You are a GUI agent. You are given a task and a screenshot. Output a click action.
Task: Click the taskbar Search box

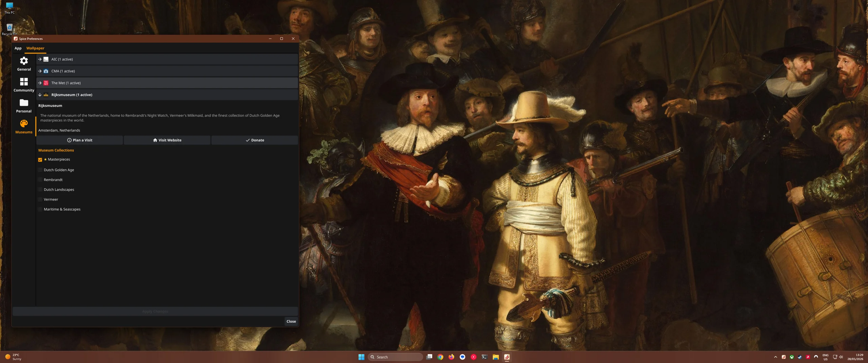(395, 357)
